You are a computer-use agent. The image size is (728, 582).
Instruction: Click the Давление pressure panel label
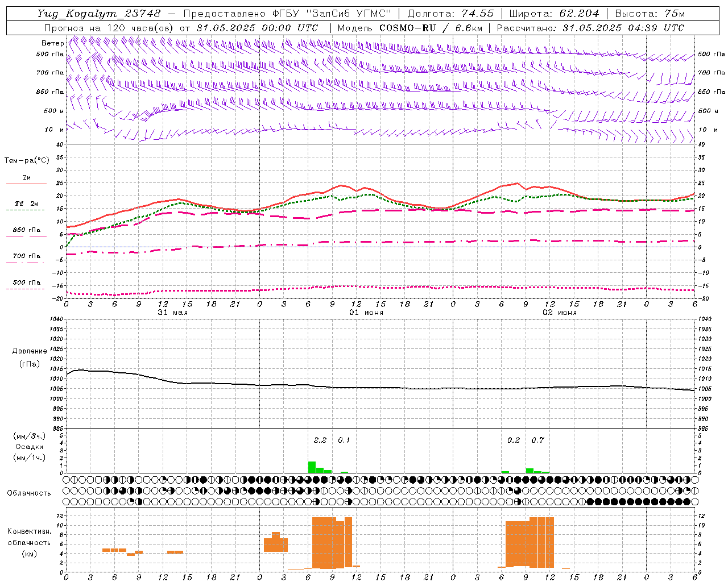[30, 351]
